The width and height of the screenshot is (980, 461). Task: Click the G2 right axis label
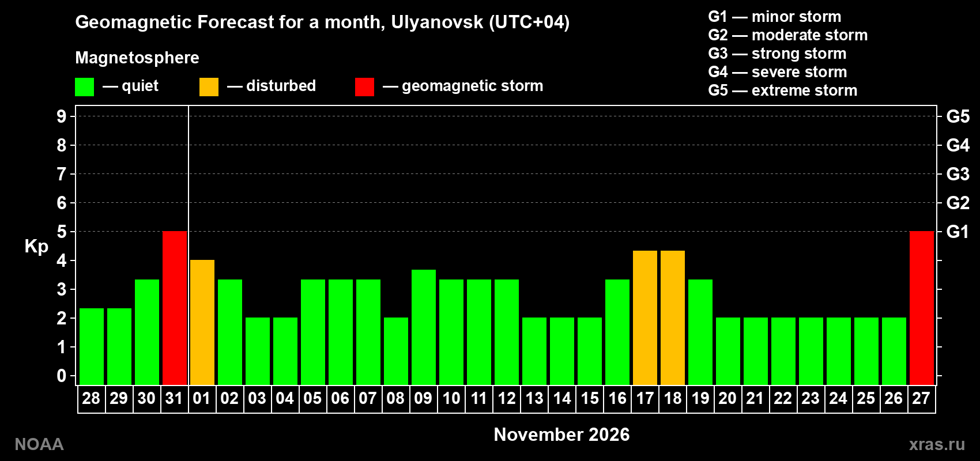(x=958, y=203)
